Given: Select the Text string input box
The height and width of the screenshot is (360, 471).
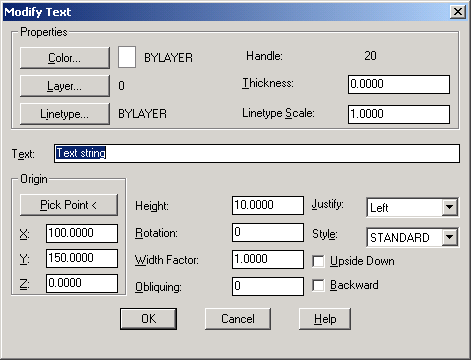Looking at the screenshot, I should click(x=257, y=153).
